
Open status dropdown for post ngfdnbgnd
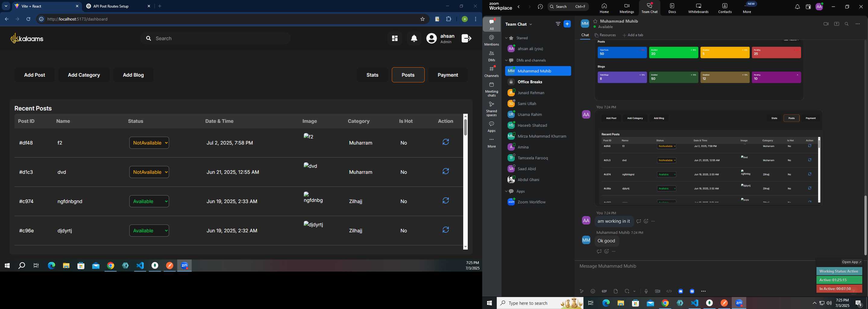point(149,201)
